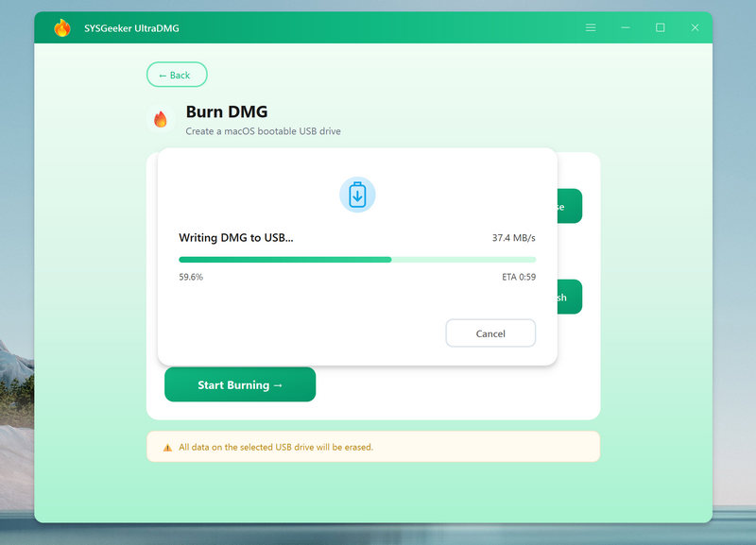Click the SYSGeeker flame logo in title bar

(62, 28)
